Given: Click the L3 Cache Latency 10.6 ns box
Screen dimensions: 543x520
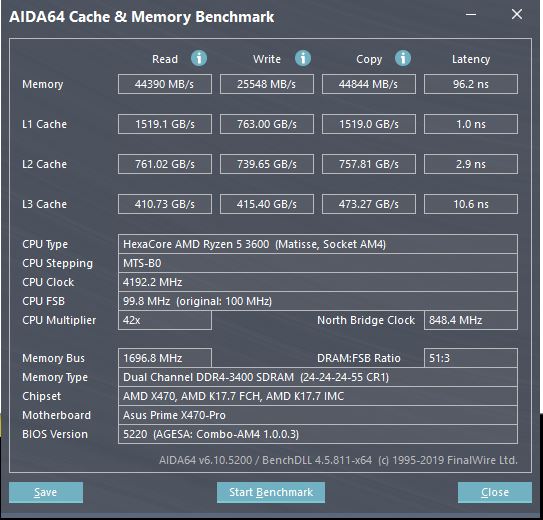Looking at the screenshot, I should [x=471, y=204].
